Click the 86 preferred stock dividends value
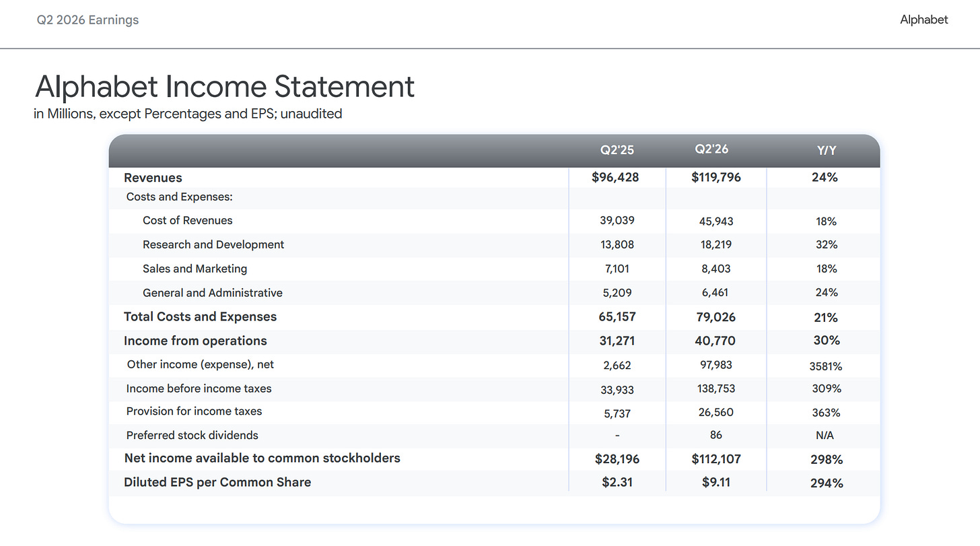Viewport: 980px width, 546px height. point(716,435)
